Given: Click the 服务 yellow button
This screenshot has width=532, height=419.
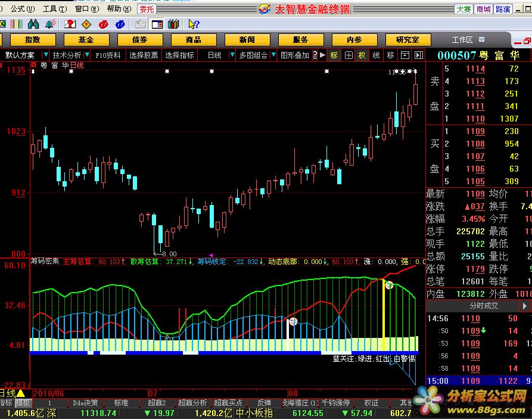Looking at the screenshot, I should tap(301, 40).
